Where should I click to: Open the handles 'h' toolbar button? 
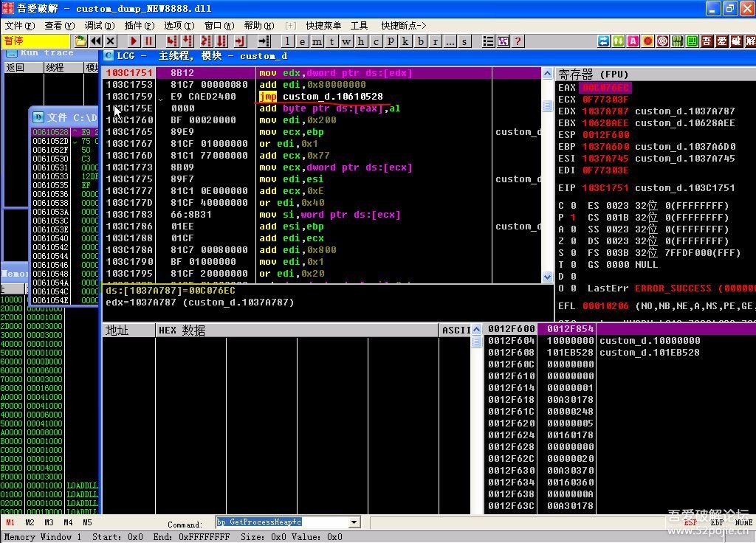(x=361, y=41)
